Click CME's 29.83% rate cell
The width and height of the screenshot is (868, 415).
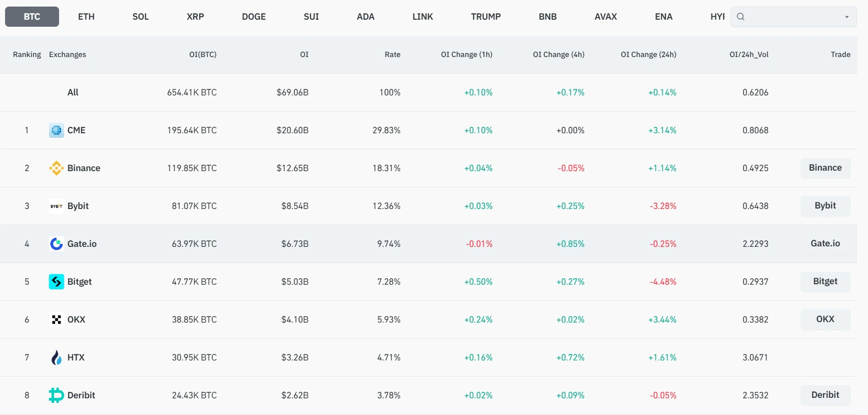click(x=386, y=130)
